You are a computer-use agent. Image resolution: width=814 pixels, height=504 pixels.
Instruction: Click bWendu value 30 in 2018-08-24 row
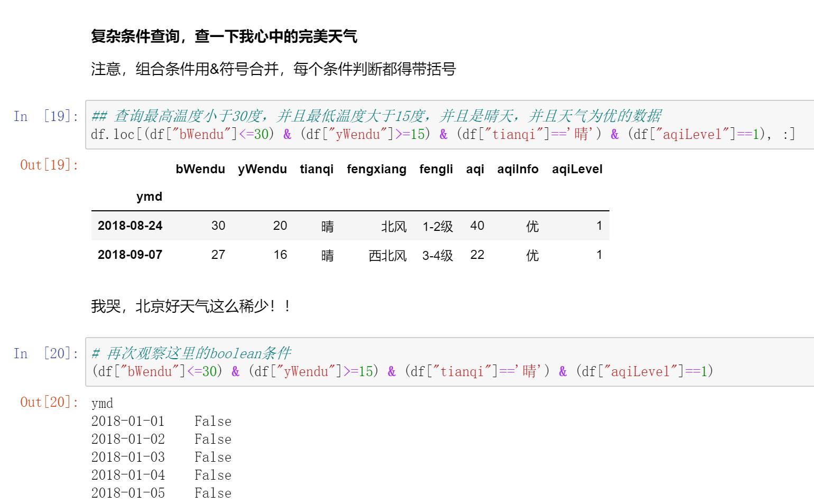[x=218, y=226]
